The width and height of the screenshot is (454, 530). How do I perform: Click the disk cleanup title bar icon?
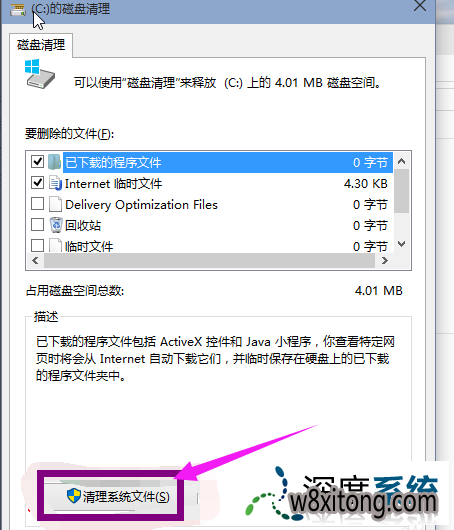click(x=18, y=10)
